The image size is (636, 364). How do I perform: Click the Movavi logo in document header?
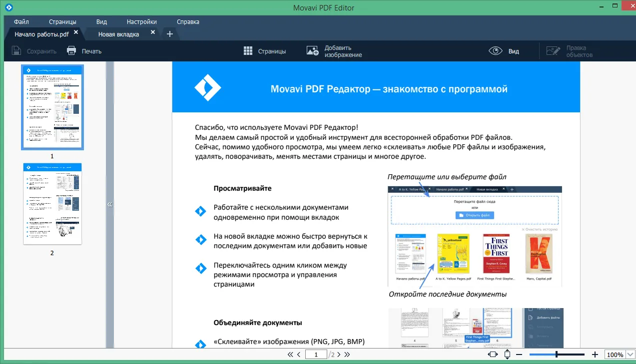pyautogui.click(x=208, y=88)
